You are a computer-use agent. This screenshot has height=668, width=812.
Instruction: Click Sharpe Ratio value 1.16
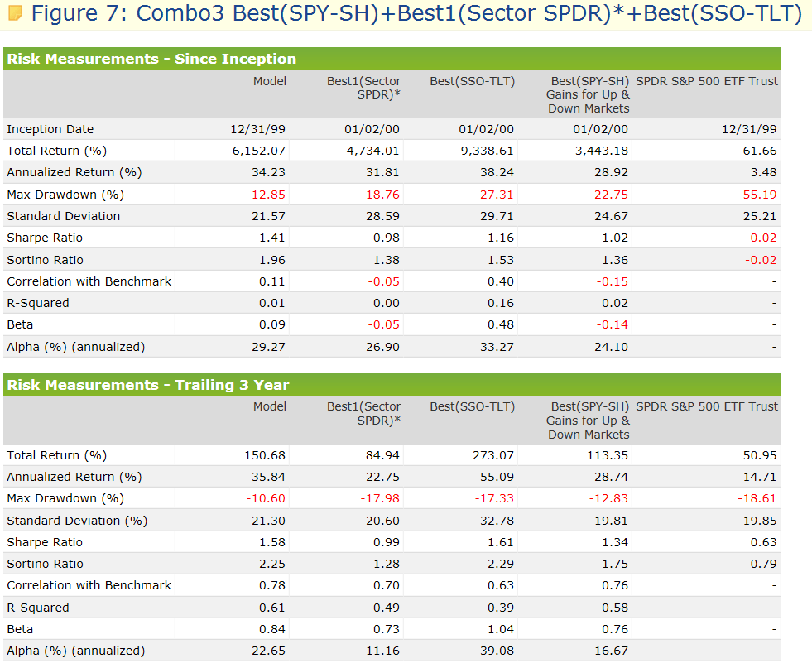pos(500,238)
